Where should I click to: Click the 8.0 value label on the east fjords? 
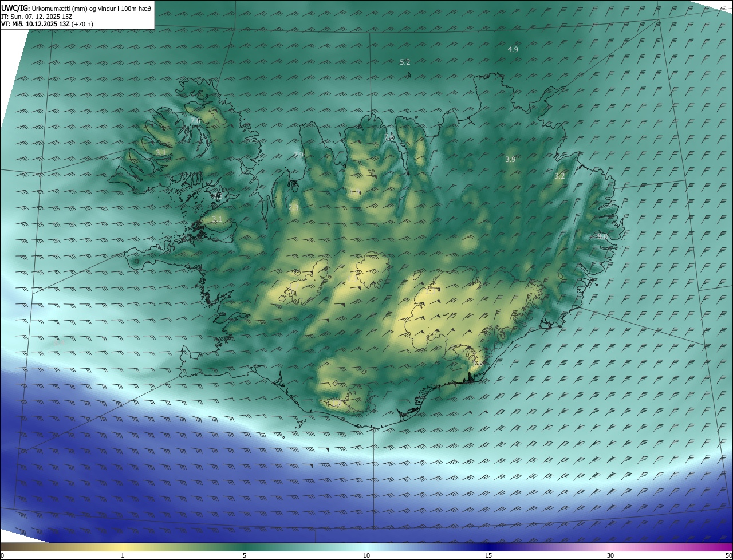tap(602, 236)
